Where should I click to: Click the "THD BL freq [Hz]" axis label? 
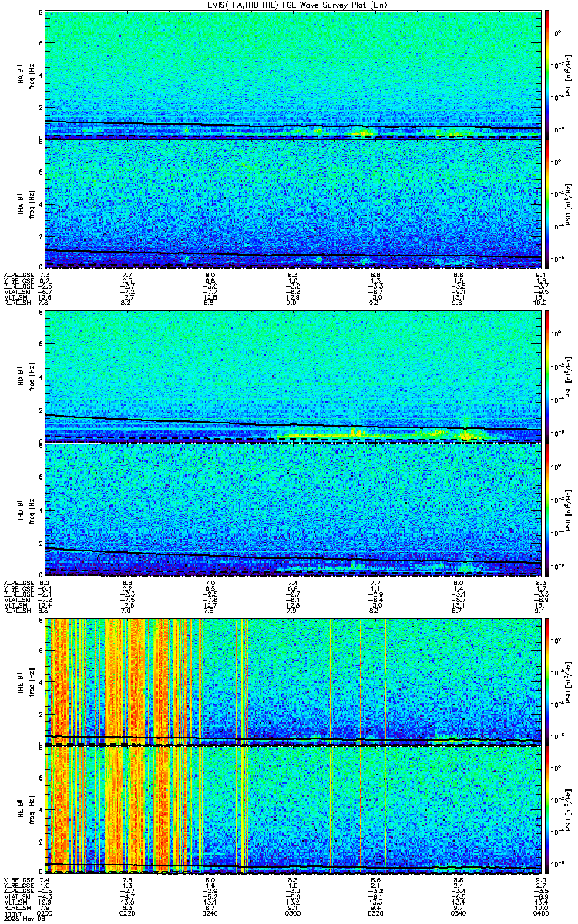pos(25,378)
